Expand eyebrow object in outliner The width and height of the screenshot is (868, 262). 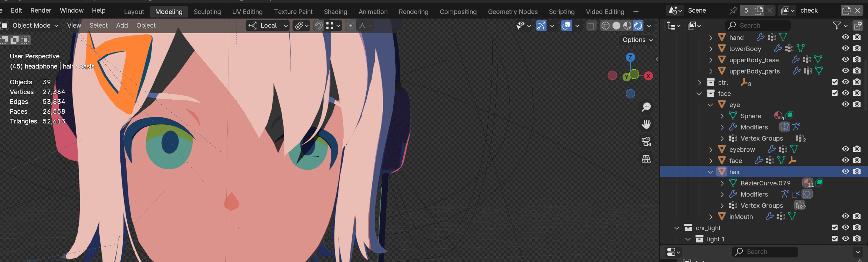tap(711, 150)
